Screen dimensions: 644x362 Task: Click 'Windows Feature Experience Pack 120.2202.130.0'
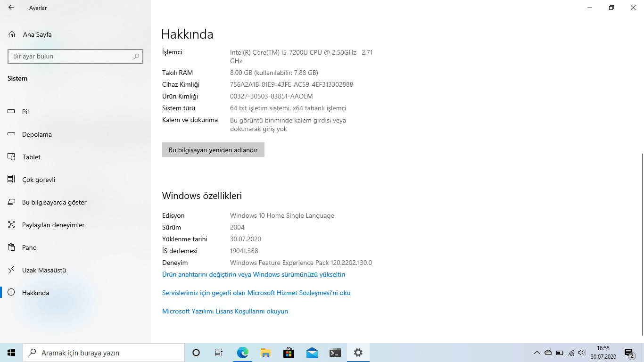(301, 263)
